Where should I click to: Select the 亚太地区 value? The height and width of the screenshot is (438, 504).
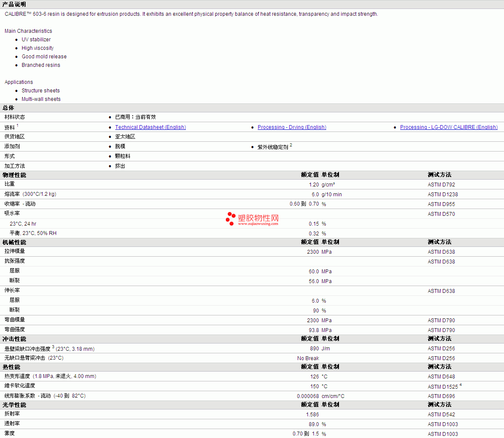125,137
